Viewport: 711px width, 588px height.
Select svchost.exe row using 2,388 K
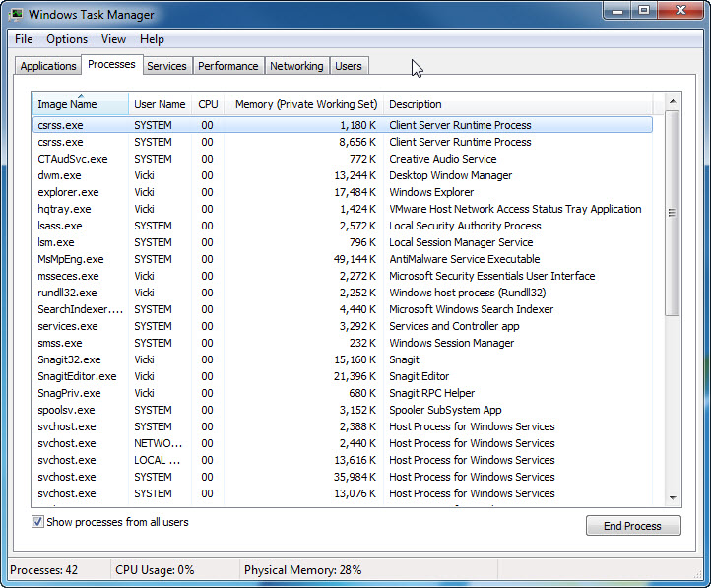point(343,427)
